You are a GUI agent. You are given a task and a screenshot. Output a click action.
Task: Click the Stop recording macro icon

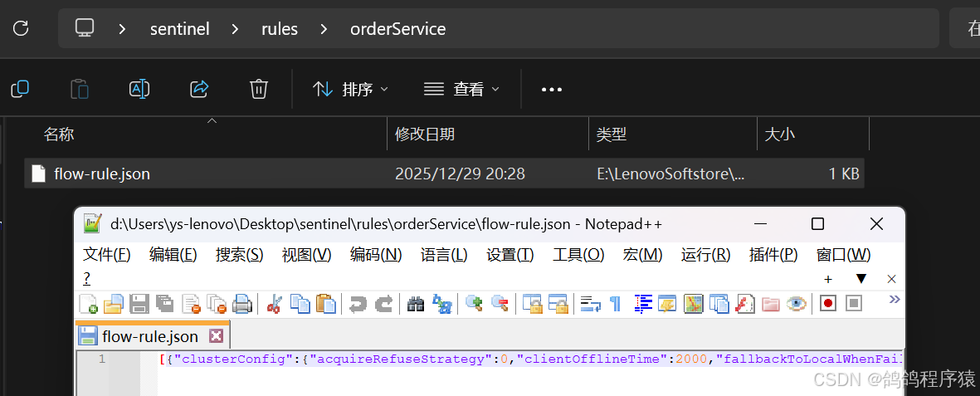854,304
